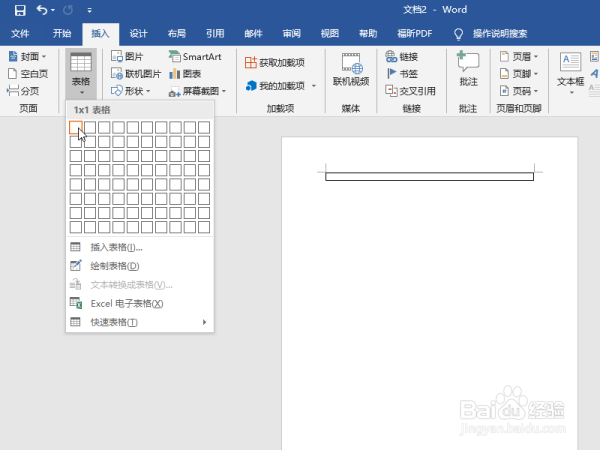Switch to the 开始 ribbon tab
The image size is (600, 450).
pyautogui.click(x=62, y=34)
